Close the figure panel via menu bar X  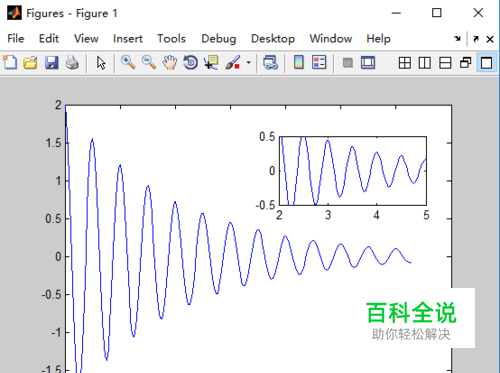490,39
